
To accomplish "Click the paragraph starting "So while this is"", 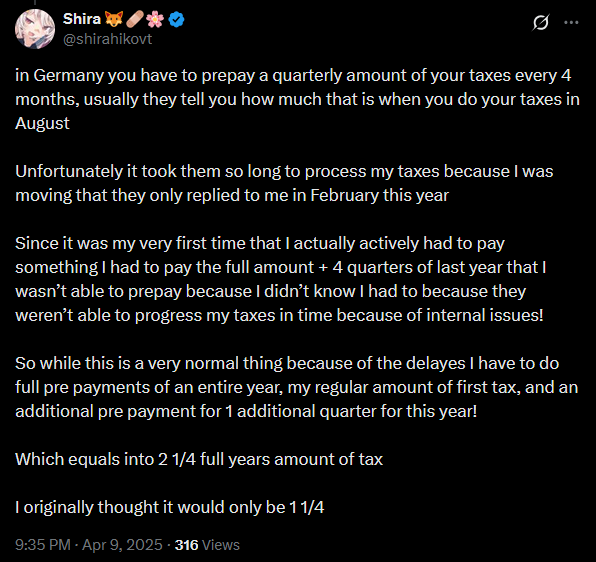I will tap(296, 387).
